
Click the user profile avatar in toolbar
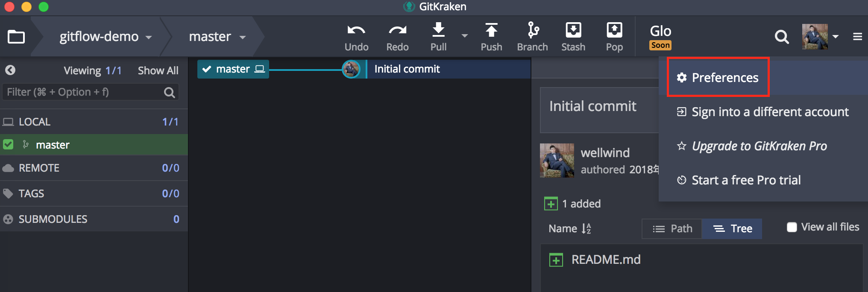815,37
